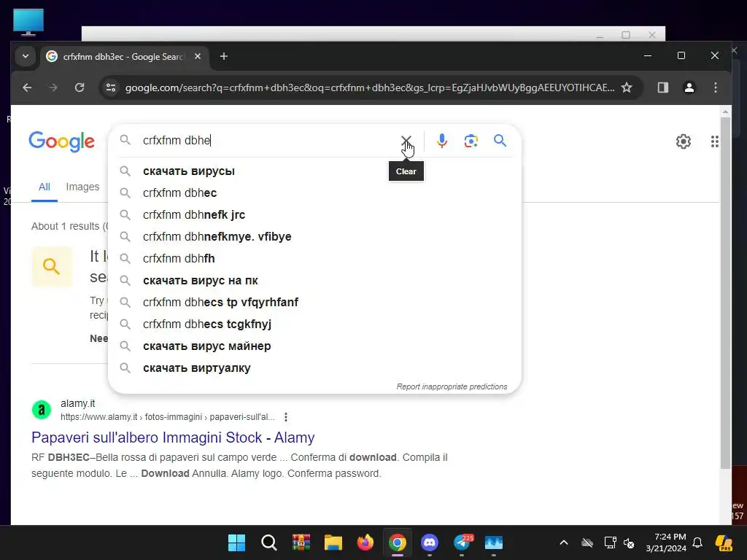Viewport: 747px width, 560px height.
Task: Open Chrome taskbar icon
Action: pyautogui.click(x=398, y=542)
